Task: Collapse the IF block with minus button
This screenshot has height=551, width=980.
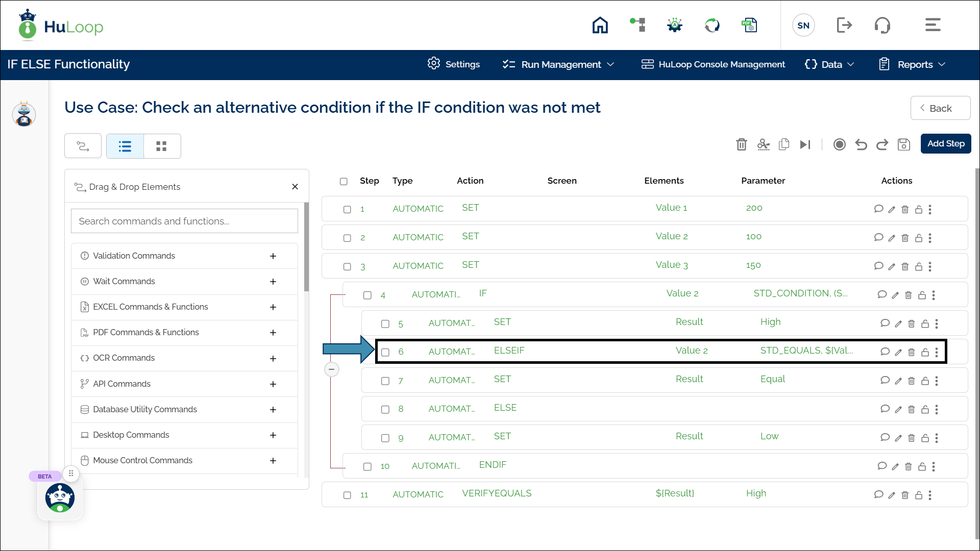Action: (332, 369)
